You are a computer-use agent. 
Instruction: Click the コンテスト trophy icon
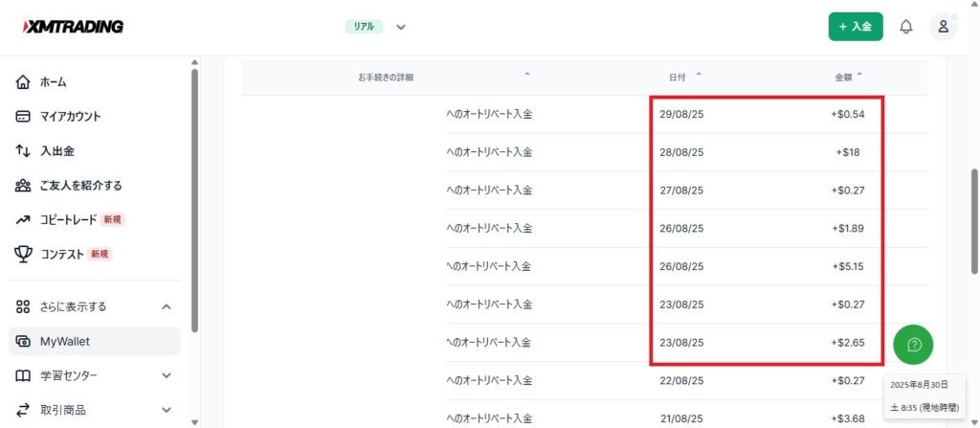point(24,254)
